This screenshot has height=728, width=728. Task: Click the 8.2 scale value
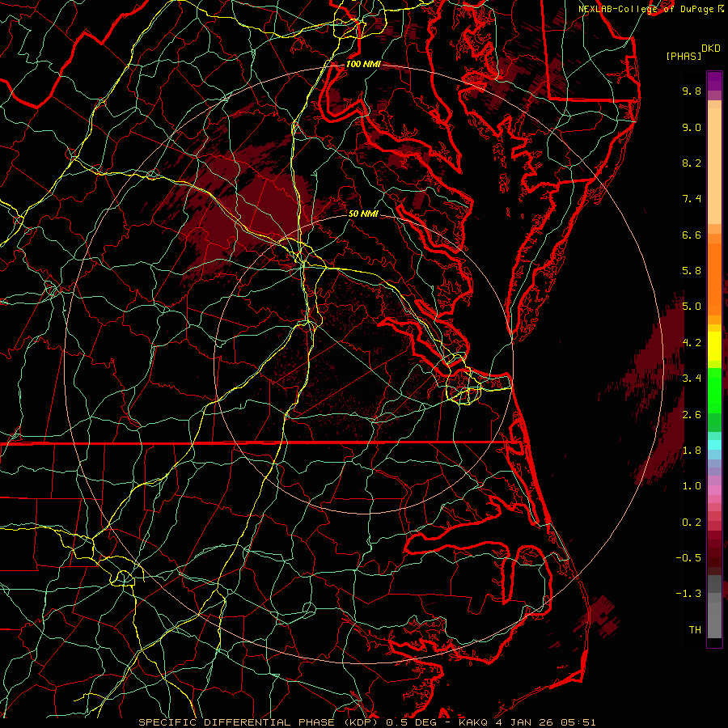[x=692, y=163]
